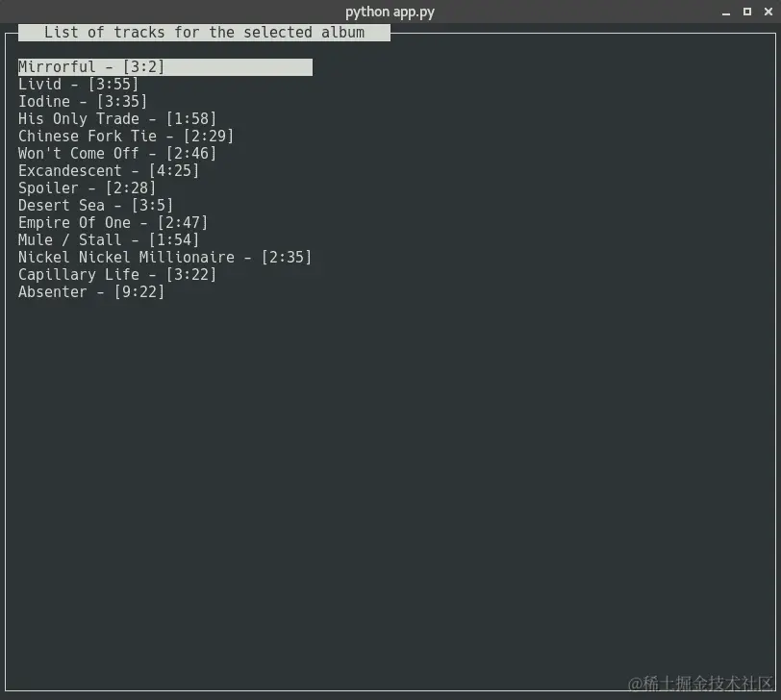Click the python app.py title bar text
Image resolution: width=781 pixels, height=700 pixels.
pyautogui.click(x=390, y=12)
